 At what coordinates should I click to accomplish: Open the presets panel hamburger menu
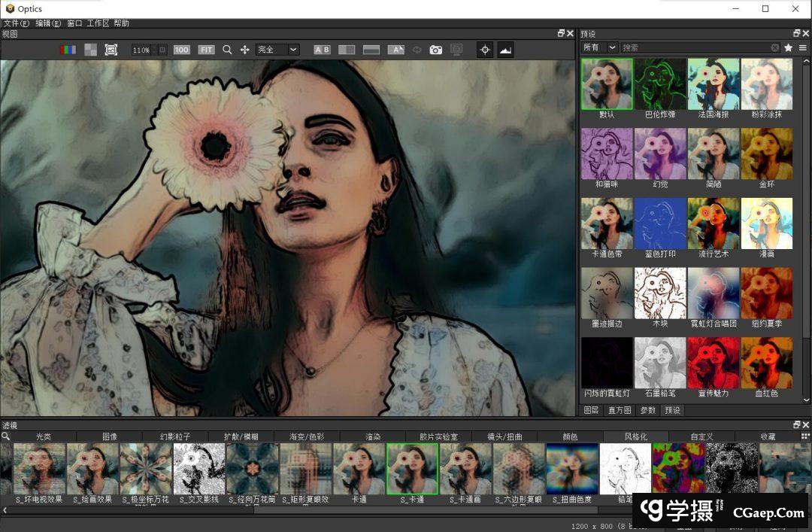(802, 47)
